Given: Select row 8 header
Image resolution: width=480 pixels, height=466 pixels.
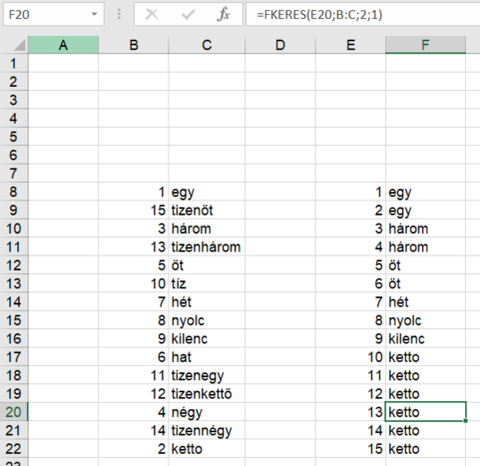Looking at the screenshot, I should (14, 192).
